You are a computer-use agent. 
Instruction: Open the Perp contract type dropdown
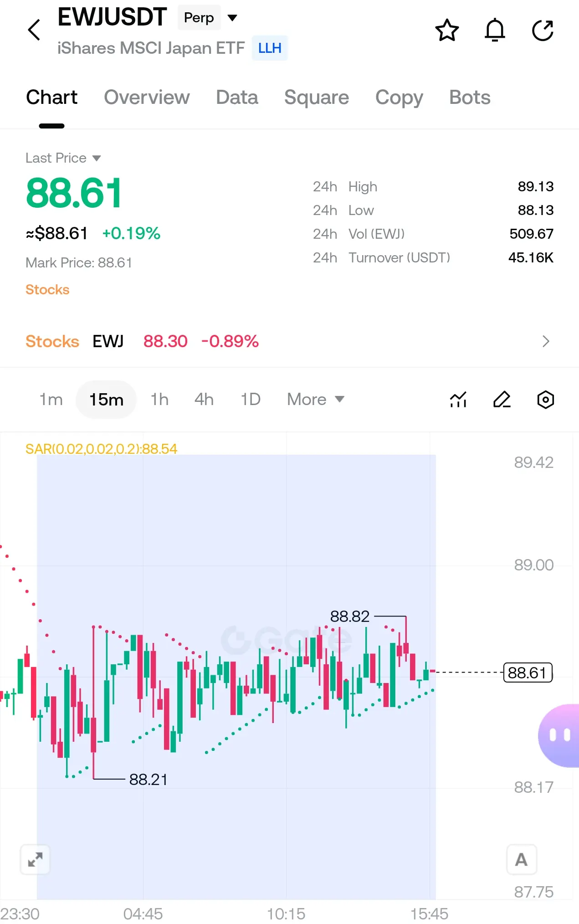click(208, 18)
